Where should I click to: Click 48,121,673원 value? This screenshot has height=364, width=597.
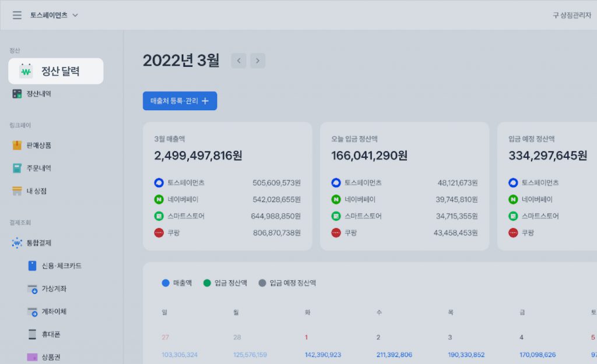coord(458,183)
